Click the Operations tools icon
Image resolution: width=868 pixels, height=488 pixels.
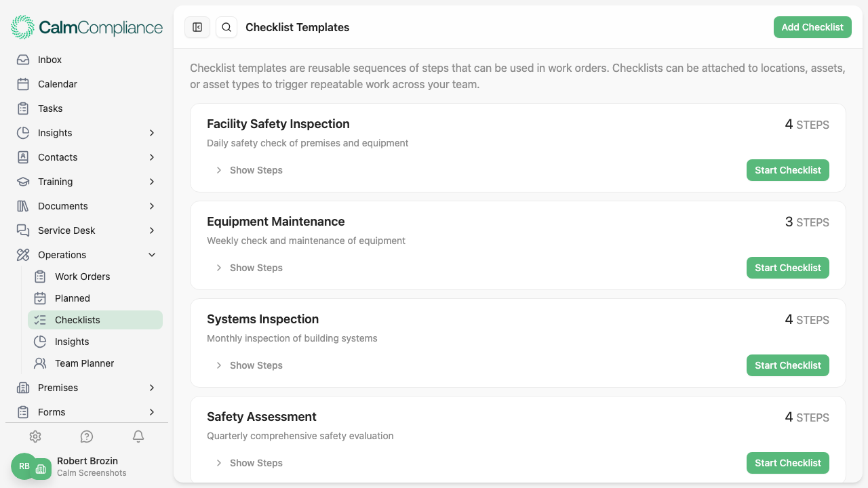[23, 255]
